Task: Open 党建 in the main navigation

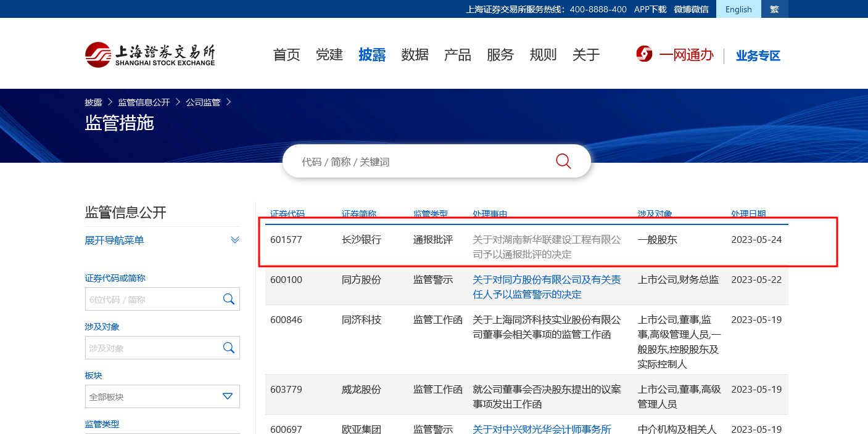Action: pyautogui.click(x=329, y=55)
